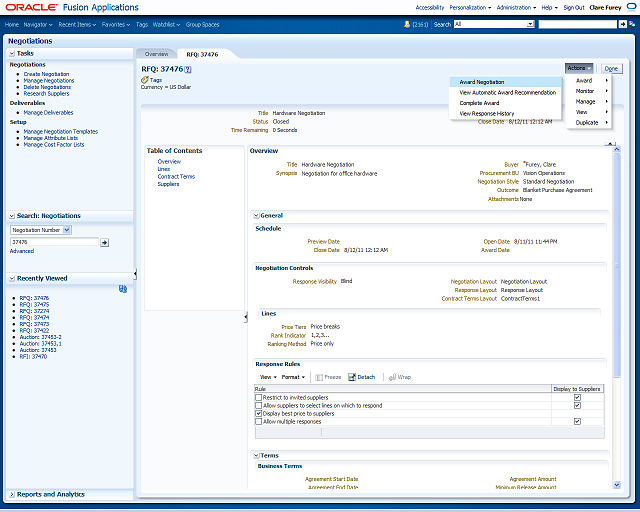
Task: Open the Watchlist dropdown
Action: click(x=166, y=24)
